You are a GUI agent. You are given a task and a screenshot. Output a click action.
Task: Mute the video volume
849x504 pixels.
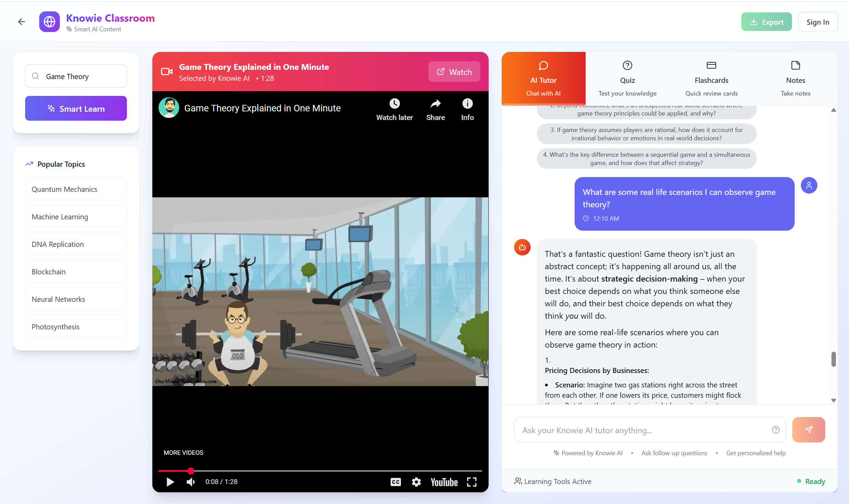[x=191, y=482]
